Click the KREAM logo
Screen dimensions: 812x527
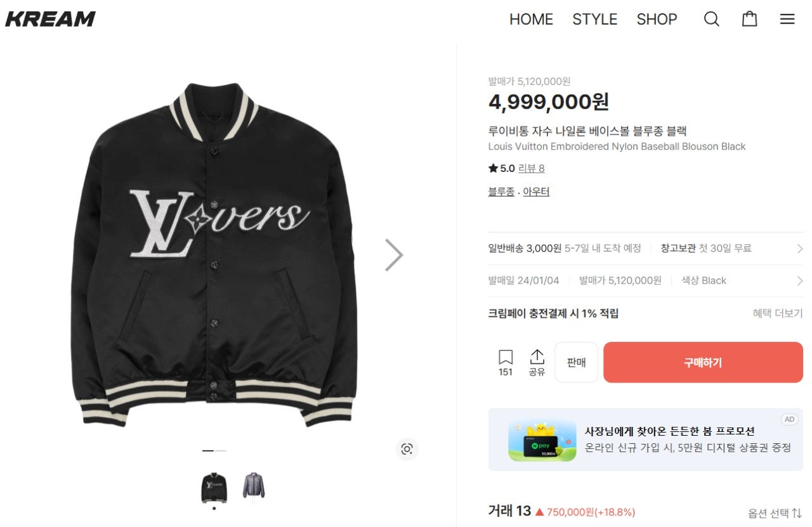(x=50, y=19)
